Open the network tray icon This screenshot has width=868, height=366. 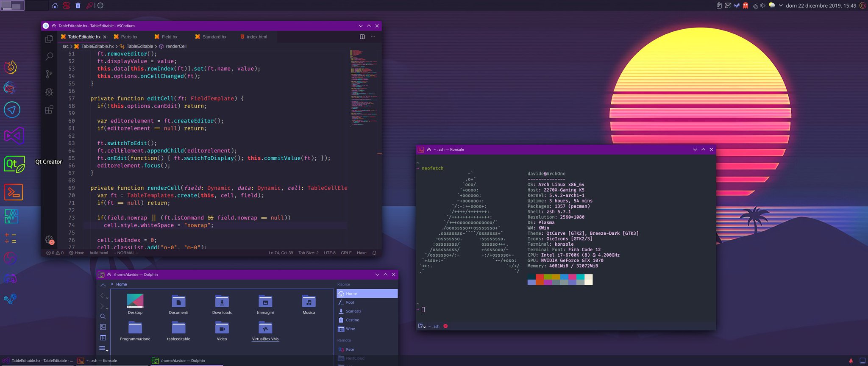(x=755, y=6)
